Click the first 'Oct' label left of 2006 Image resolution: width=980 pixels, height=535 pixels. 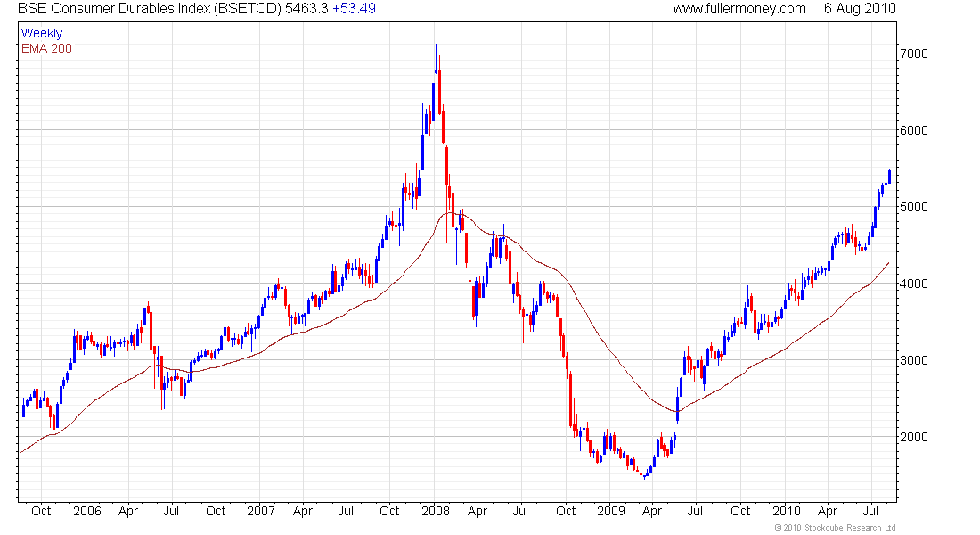point(41,511)
